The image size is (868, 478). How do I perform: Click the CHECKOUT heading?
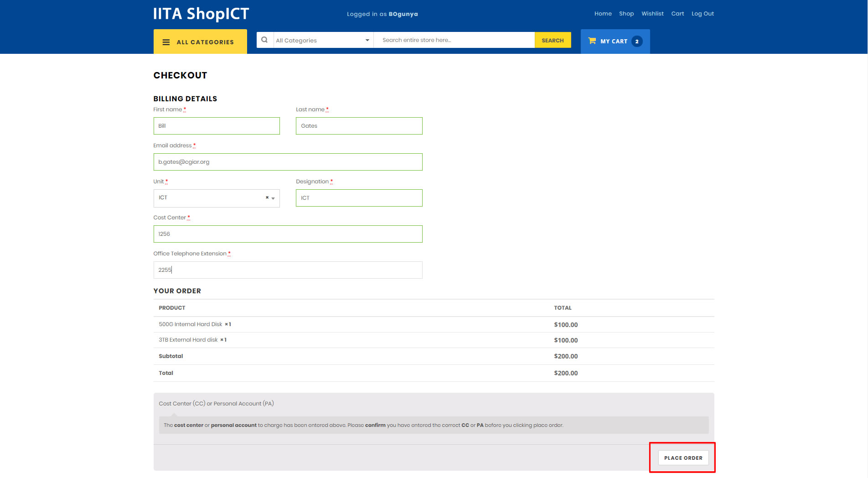coord(180,75)
